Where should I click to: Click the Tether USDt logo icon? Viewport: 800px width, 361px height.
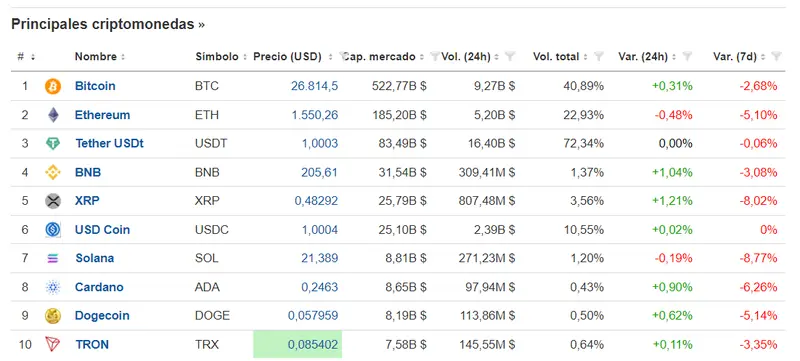click(53, 144)
